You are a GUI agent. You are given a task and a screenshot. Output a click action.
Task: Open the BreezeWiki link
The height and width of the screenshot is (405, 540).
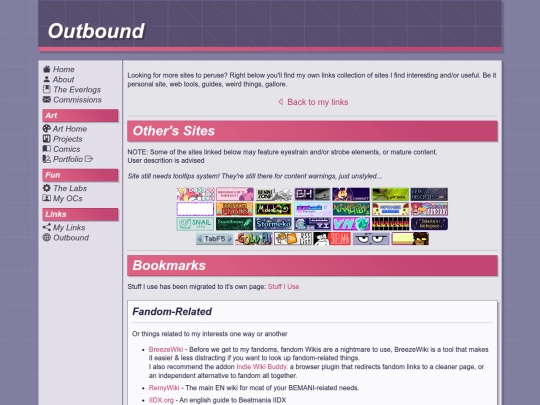(166, 350)
